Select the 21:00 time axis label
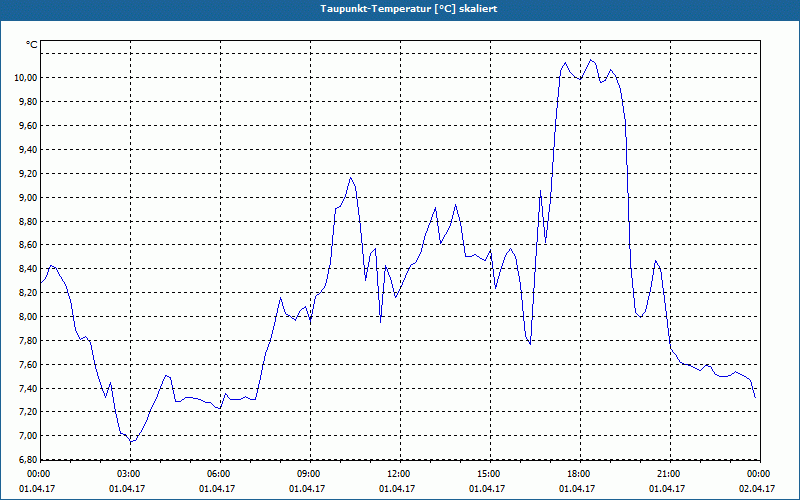The image size is (800, 500). (x=669, y=474)
